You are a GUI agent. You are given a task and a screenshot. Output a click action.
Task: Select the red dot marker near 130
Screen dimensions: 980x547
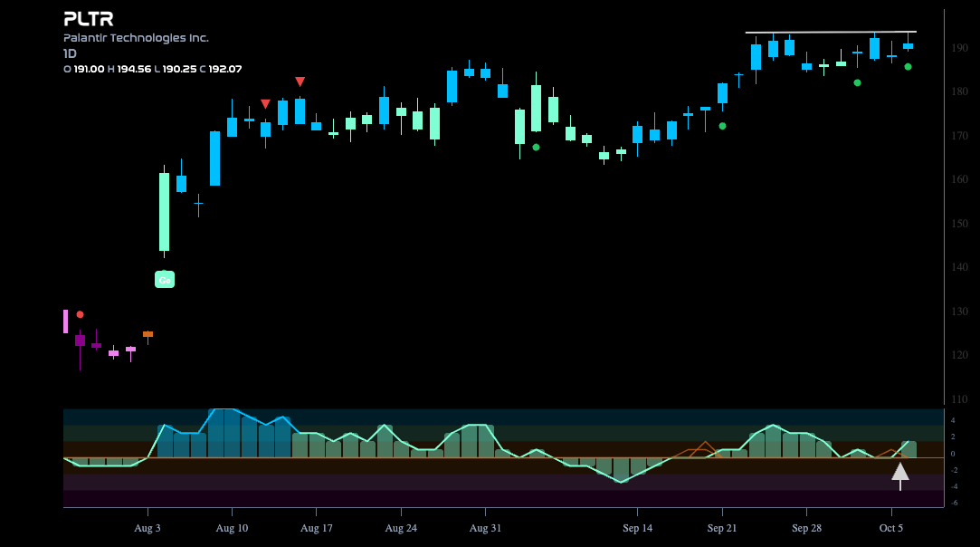[80, 314]
